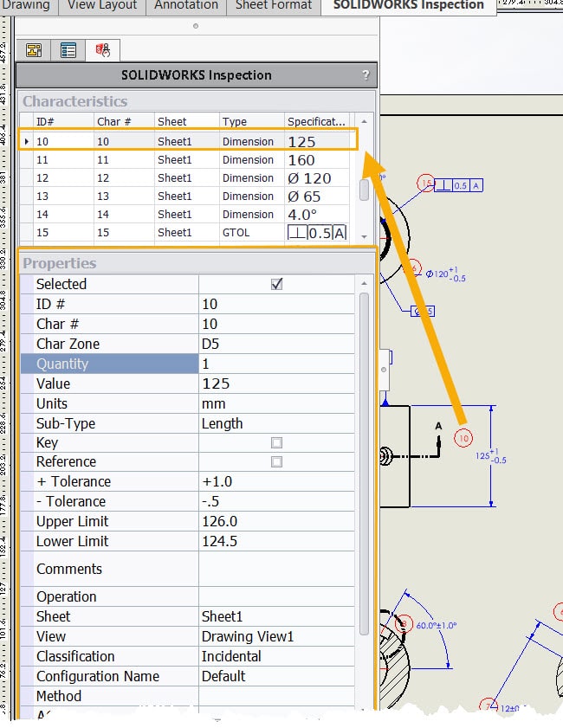Click inspection balloon 10 on drawing

[463, 438]
